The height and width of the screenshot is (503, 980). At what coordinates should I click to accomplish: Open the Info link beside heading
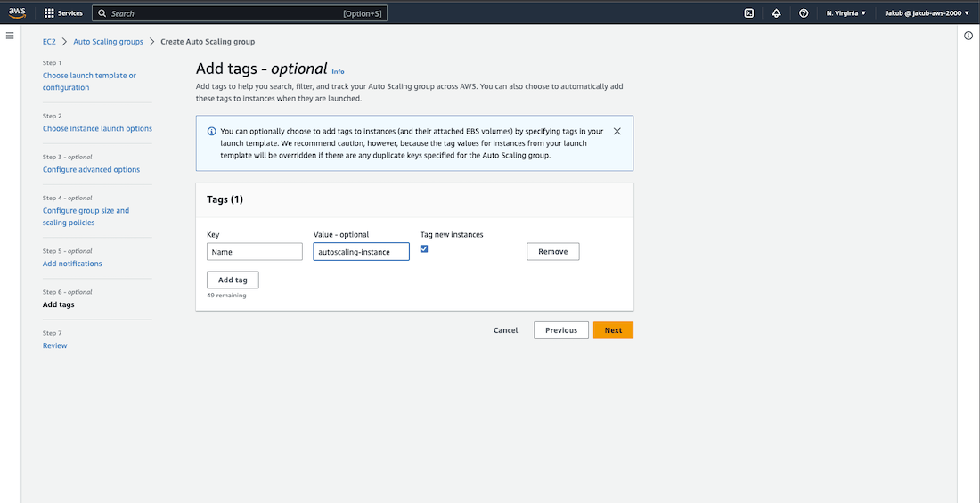click(x=338, y=71)
